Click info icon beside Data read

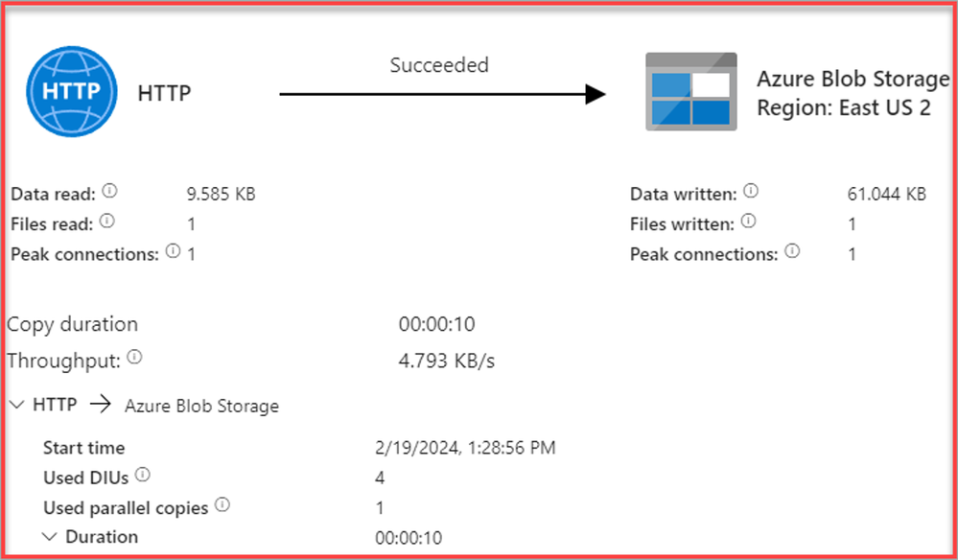(109, 192)
